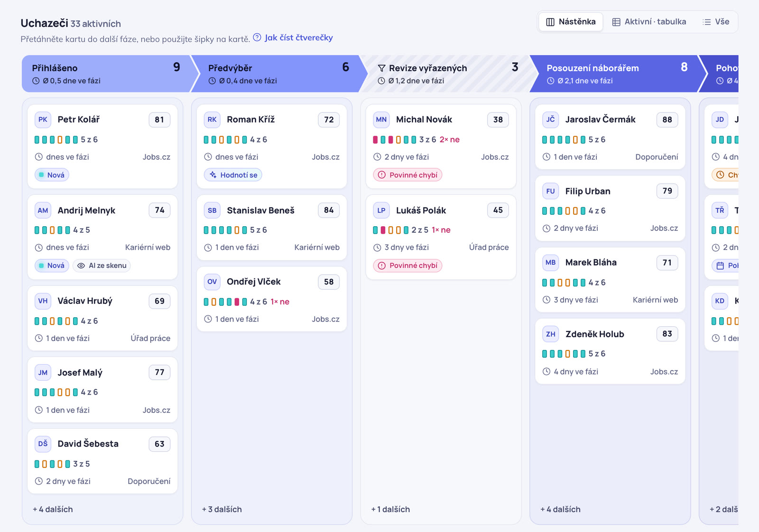Switch to Aktivní · tabulka view

click(x=649, y=22)
